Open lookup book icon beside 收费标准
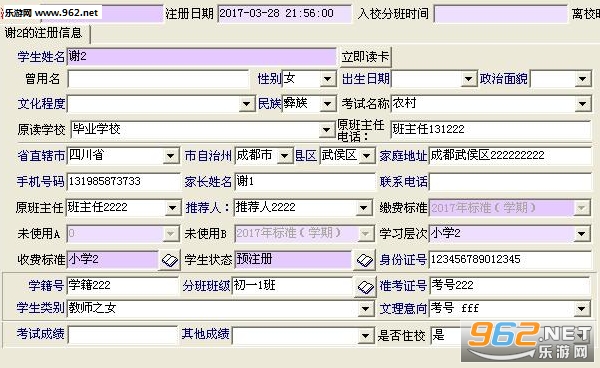This screenshot has height=368, width=600. pos(170,261)
